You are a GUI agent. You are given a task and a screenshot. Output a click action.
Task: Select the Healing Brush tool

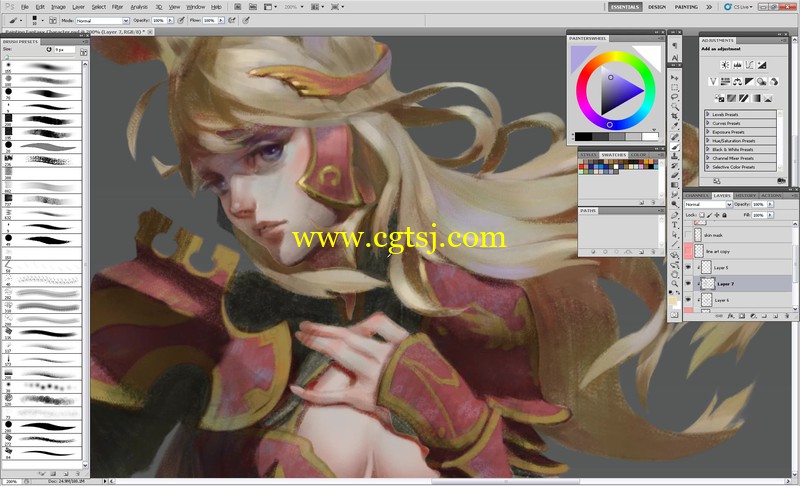(x=674, y=137)
